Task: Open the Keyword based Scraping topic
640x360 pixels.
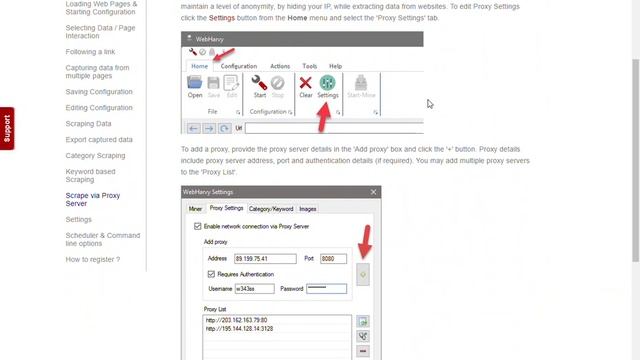Action: (90, 176)
